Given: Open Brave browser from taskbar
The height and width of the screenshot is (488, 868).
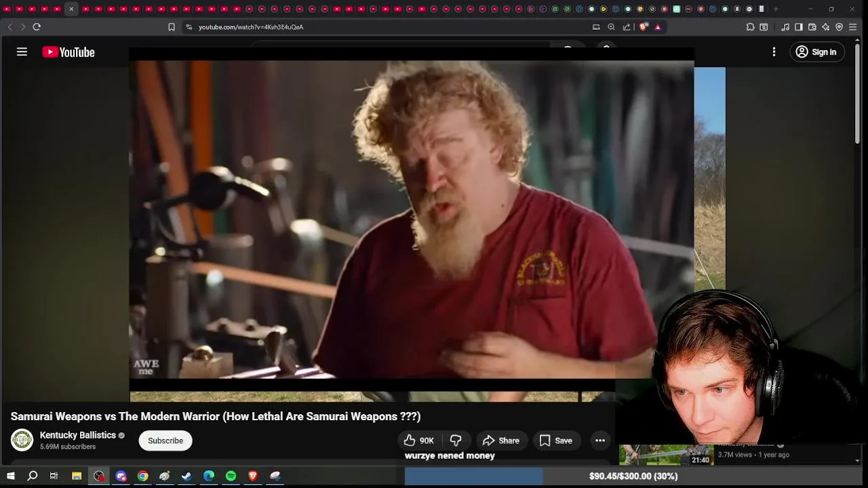Looking at the screenshot, I should pos(253,476).
